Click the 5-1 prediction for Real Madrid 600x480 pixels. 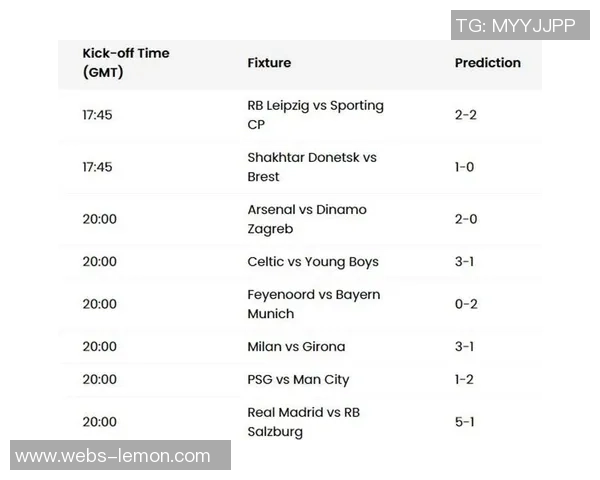(x=464, y=422)
